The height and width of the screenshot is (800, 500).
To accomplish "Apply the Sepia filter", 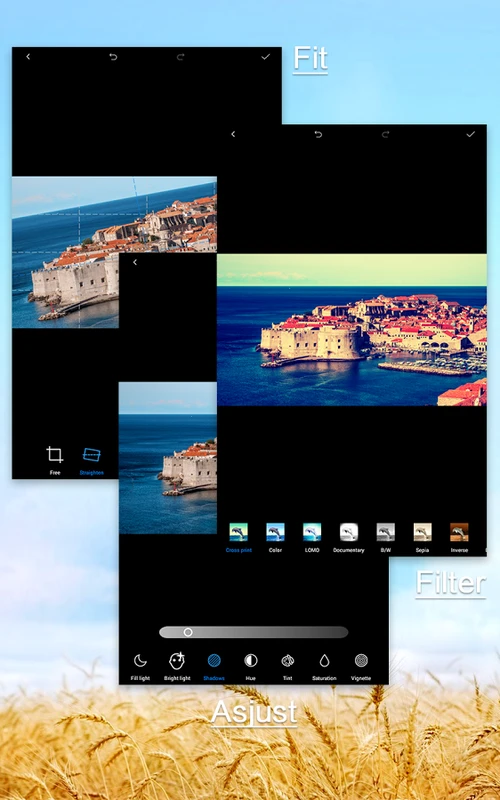I will click(422, 538).
